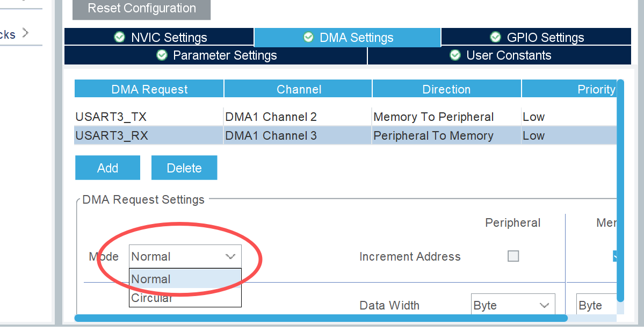Click the DMA1 Channel 3 cell
Viewport: 644px width, 331px height.
point(298,135)
